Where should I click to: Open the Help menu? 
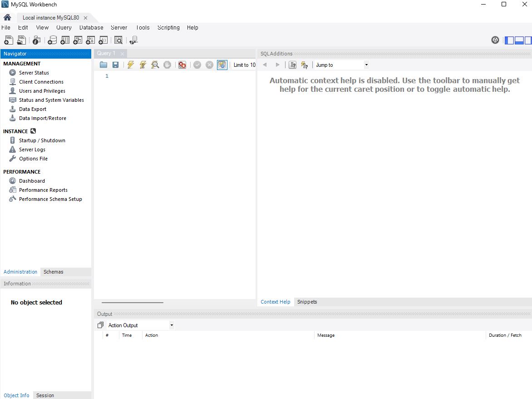(192, 28)
